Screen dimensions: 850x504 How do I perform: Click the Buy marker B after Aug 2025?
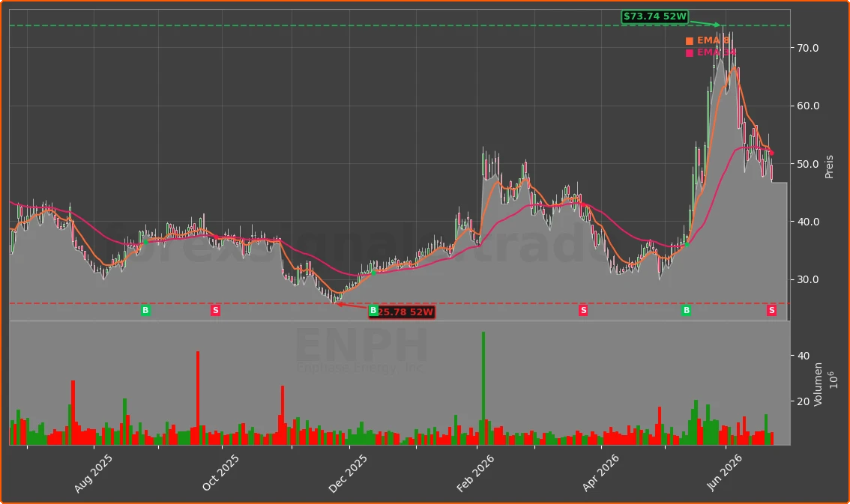point(145,310)
